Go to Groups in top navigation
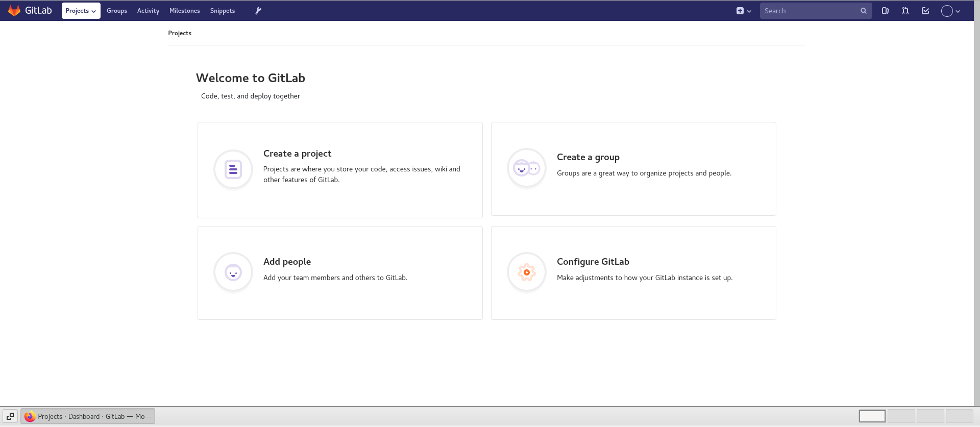The image size is (980, 427). pyautogui.click(x=117, y=11)
